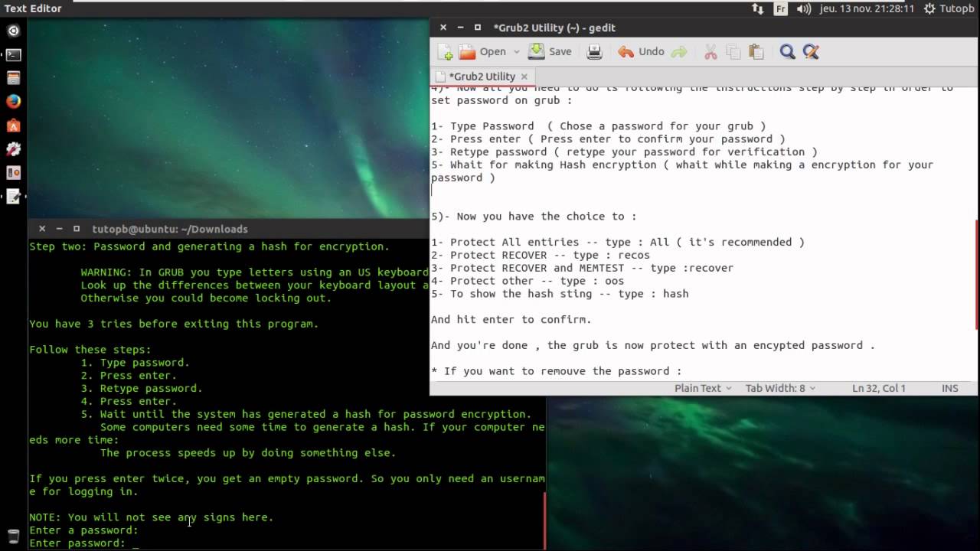
Task: Open the sound volume indicator
Action: [803, 8]
